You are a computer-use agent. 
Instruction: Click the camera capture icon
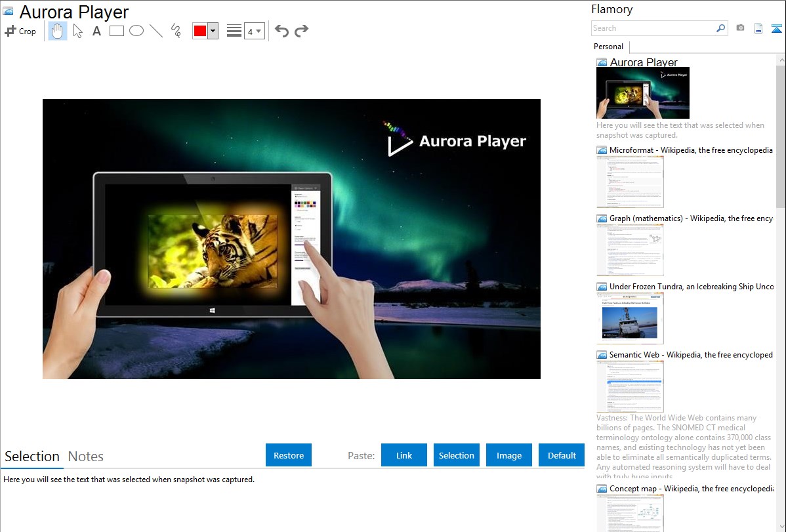(x=740, y=28)
